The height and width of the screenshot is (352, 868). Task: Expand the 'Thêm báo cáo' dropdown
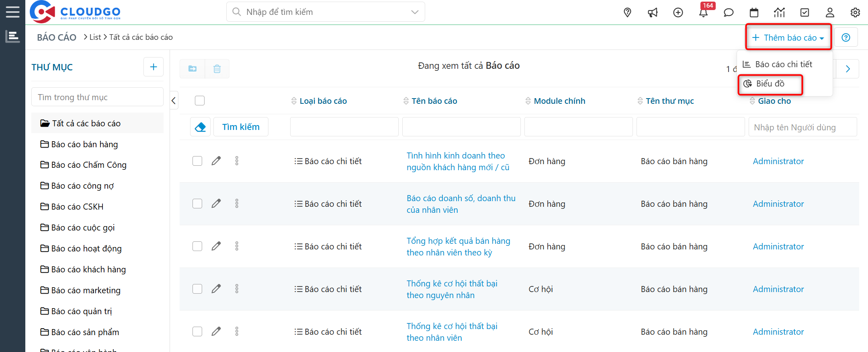pyautogui.click(x=788, y=37)
